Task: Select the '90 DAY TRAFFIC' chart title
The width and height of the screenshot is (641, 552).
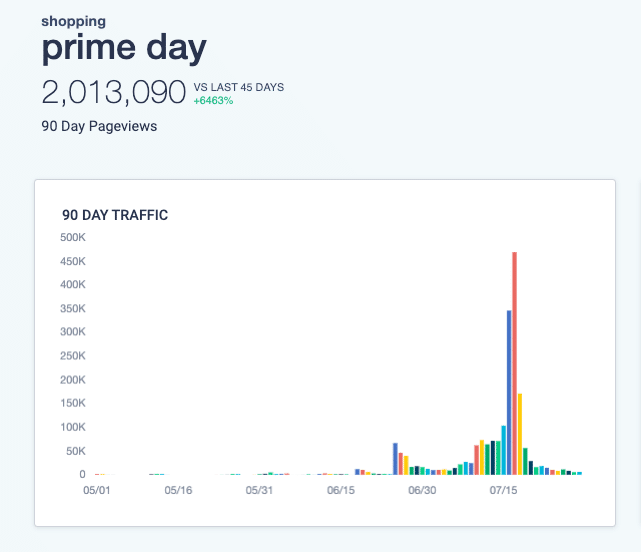Action: click(115, 215)
